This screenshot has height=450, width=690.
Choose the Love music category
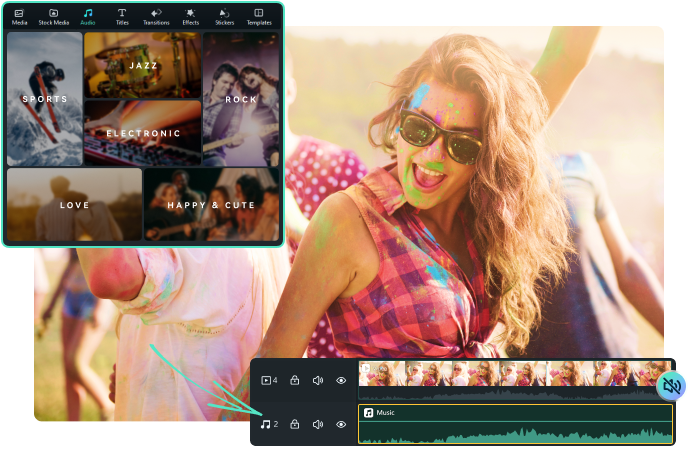pyautogui.click(x=74, y=205)
